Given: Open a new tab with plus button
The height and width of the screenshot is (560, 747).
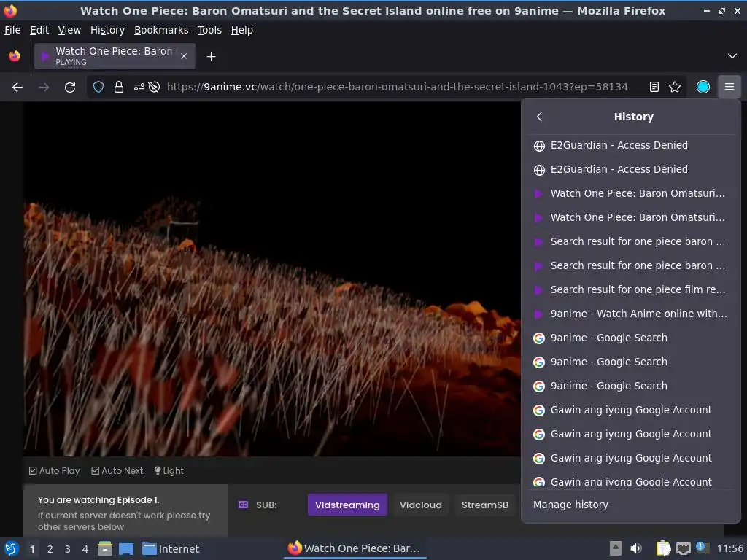Looking at the screenshot, I should pos(211,57).
